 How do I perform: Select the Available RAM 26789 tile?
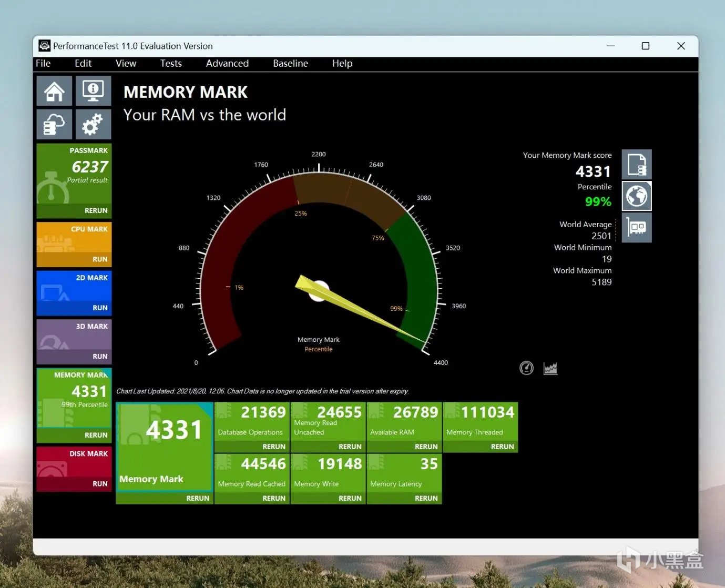pyautogui.click(x=404, y=422)
